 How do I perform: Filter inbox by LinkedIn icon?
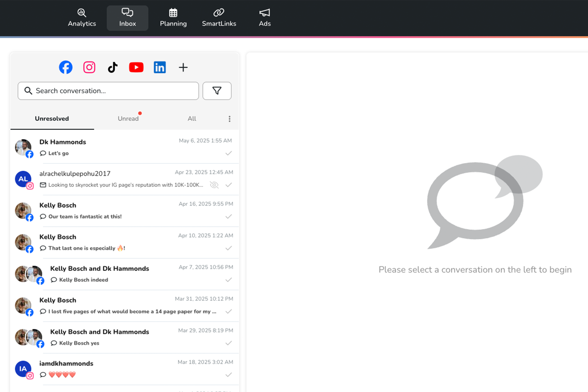pyautogui.click(x=160, y=67)
